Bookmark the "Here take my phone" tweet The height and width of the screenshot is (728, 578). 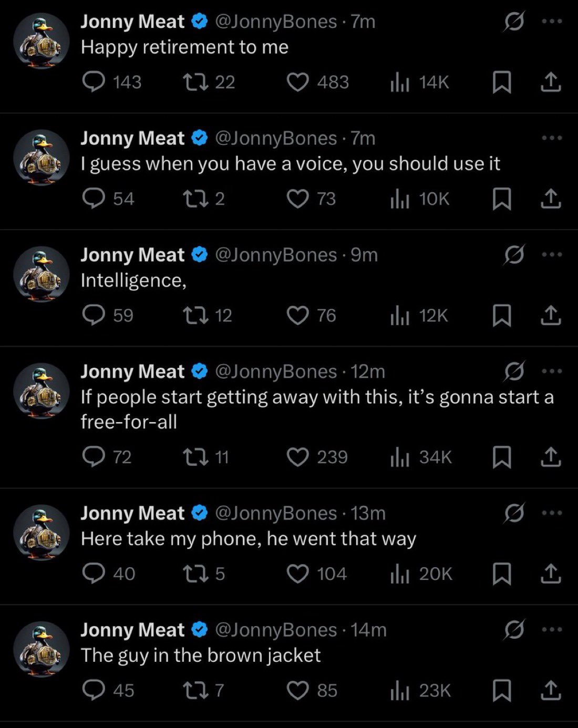coord(502,574)
